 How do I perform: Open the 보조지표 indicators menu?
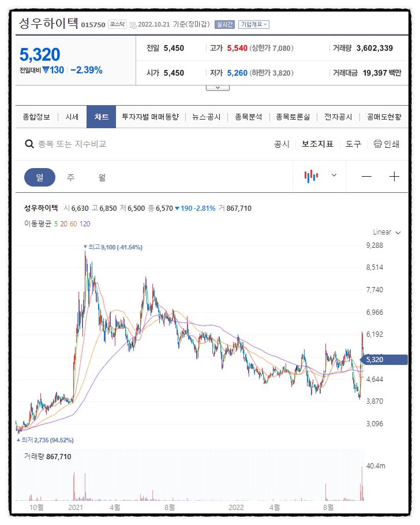(317, 144)
